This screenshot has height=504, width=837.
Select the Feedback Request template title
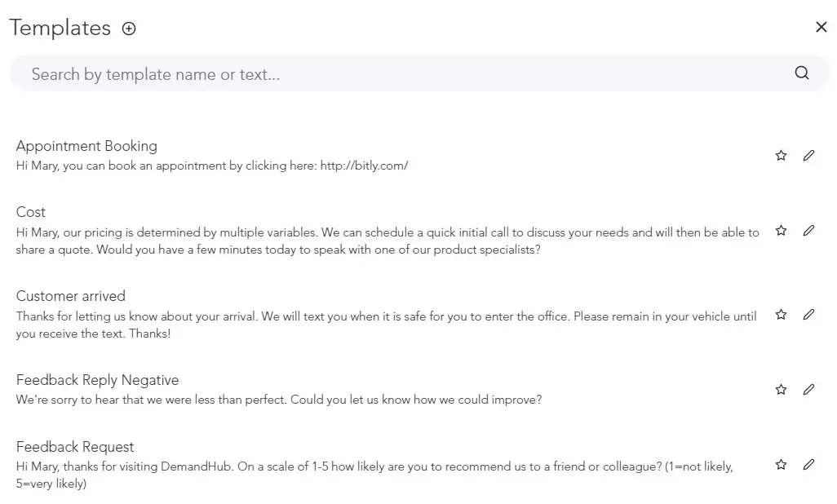pos(75,447)
